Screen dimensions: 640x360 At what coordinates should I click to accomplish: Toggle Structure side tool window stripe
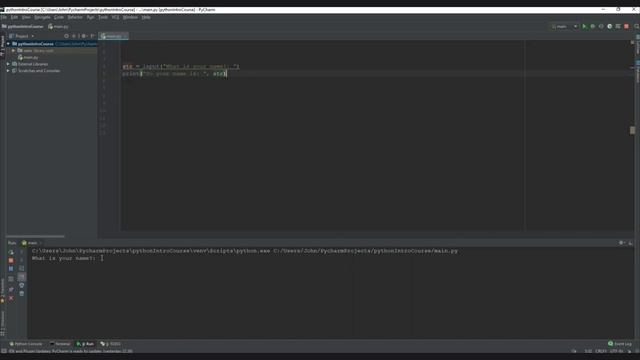pos(2,323)
